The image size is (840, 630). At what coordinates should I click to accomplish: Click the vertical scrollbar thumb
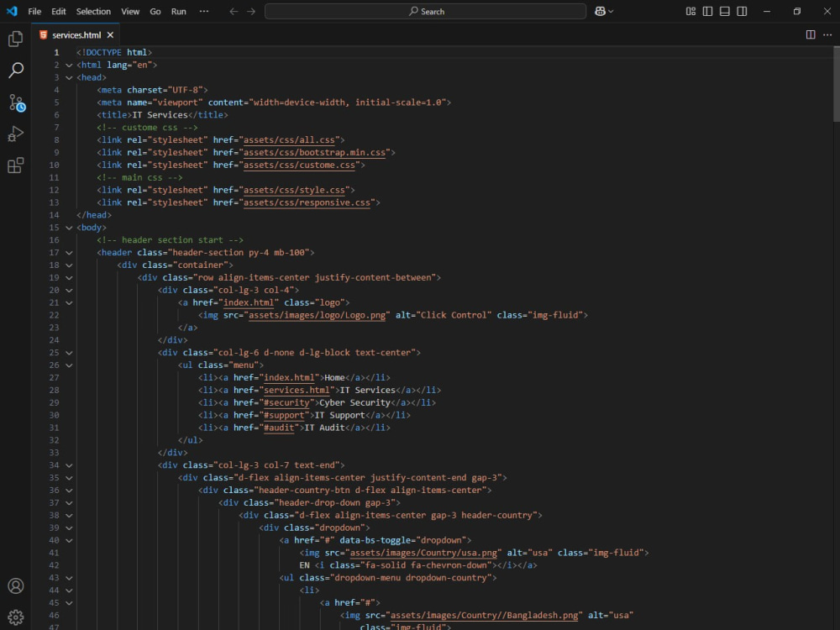click(x=837, y=84)
